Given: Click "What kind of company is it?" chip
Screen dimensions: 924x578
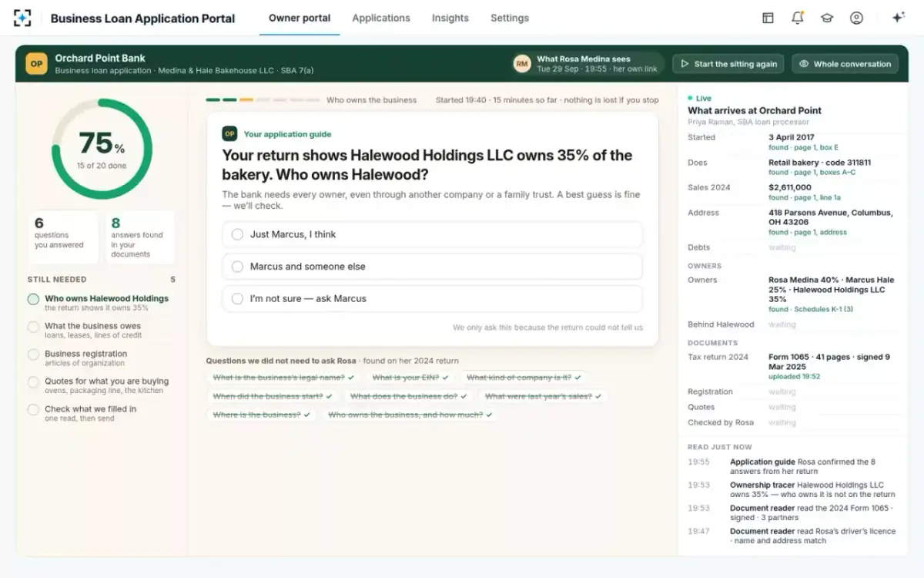Looking at the screenshot, I should (524, 378).
